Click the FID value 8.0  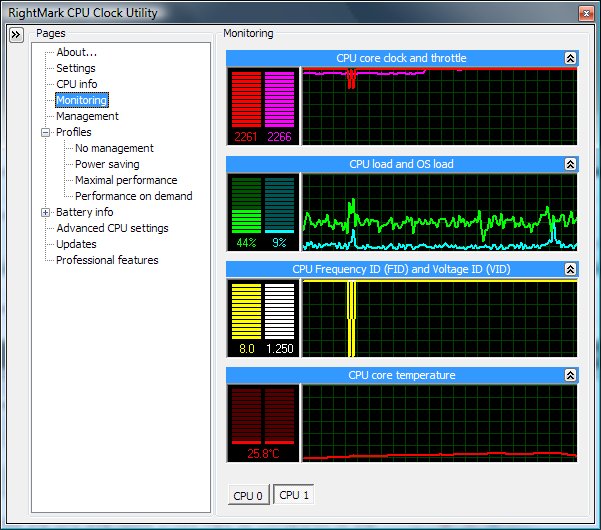246,349
